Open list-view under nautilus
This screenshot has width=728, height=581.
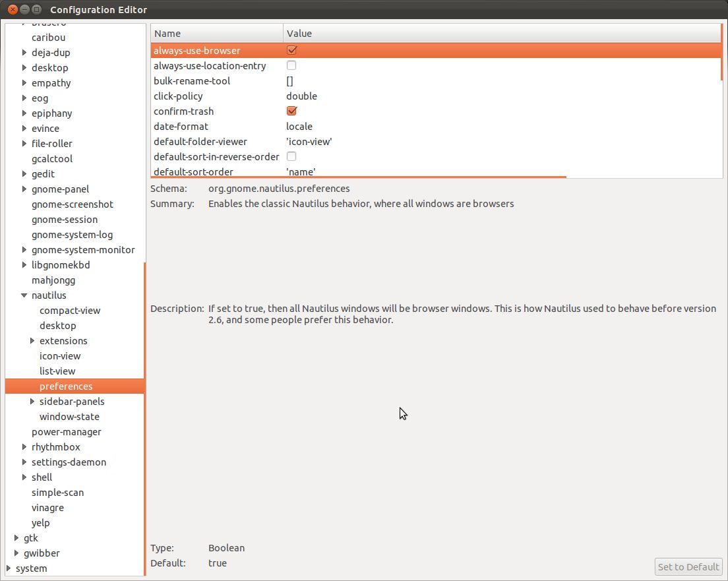click(57, 371)
